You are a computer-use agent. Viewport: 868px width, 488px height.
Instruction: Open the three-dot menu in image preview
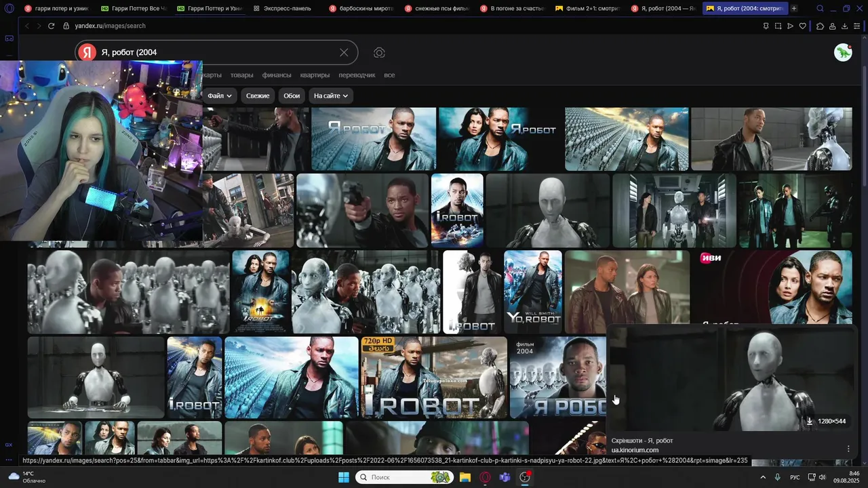click(x=848, y=449)
